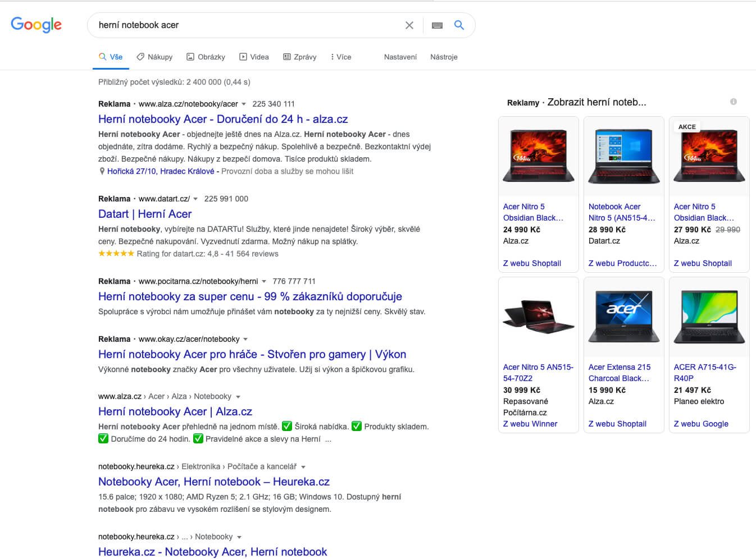
Task: Click ACER A715-41G-R40P product image
Action: coord(709,317)
